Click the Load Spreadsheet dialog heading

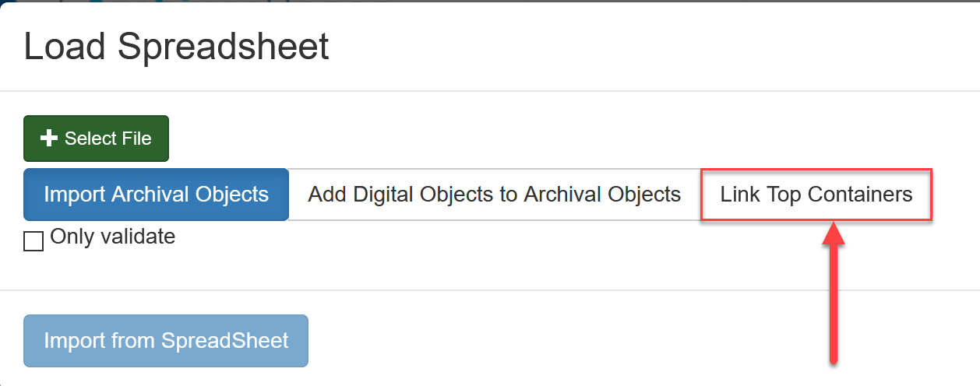coord(176,47)
